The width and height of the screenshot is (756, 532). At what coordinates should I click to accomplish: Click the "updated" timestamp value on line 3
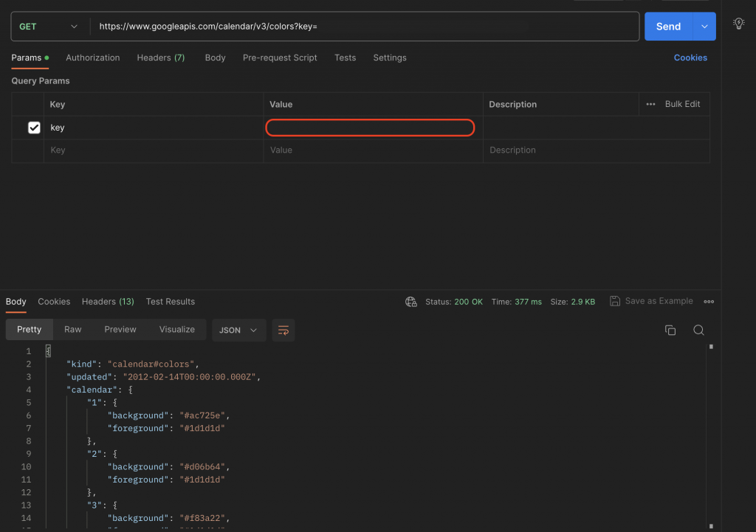(189, 377)
